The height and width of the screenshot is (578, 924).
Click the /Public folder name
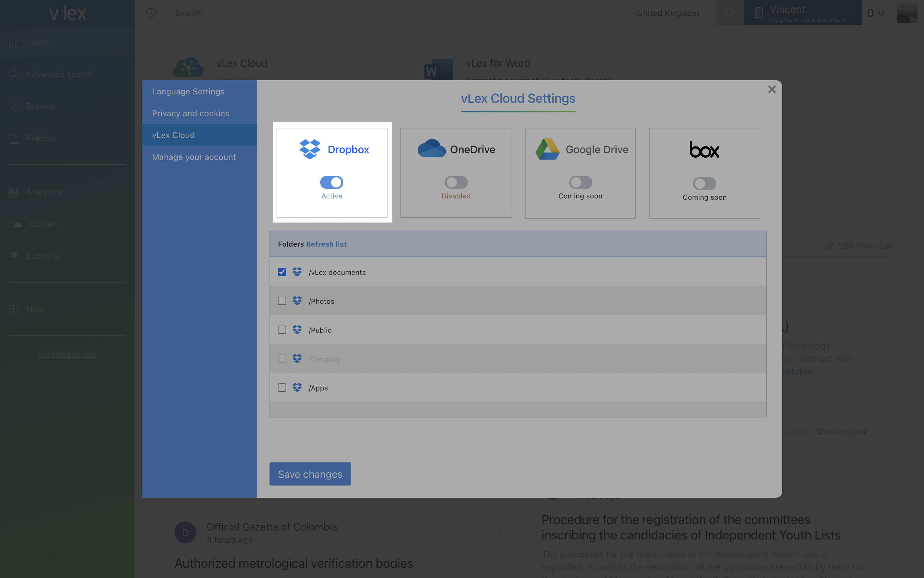[x=320, y=330]
